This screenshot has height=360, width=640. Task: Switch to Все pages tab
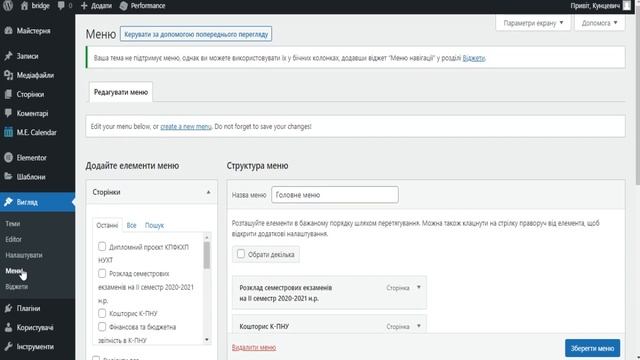pos(131,225)
